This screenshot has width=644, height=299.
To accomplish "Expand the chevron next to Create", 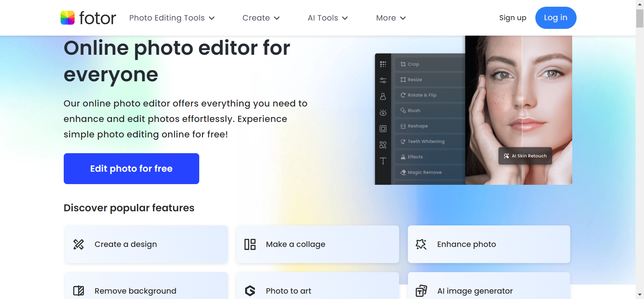I will pyautogui.click(x=277, y=18).
